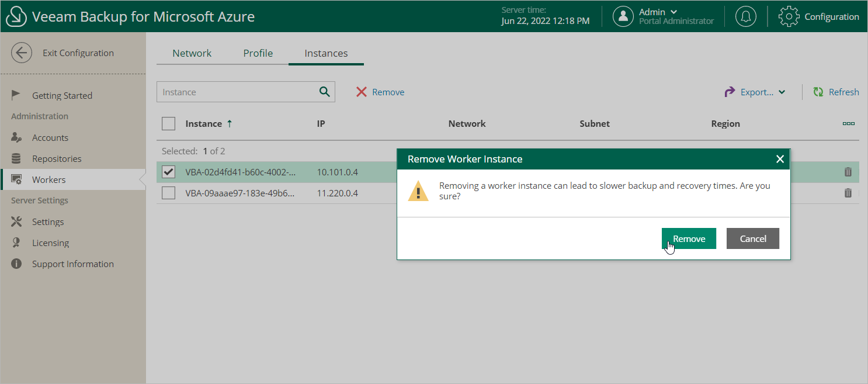
Task: Toggle the select-all instances checkbox
Action: (x=168, y=123)
